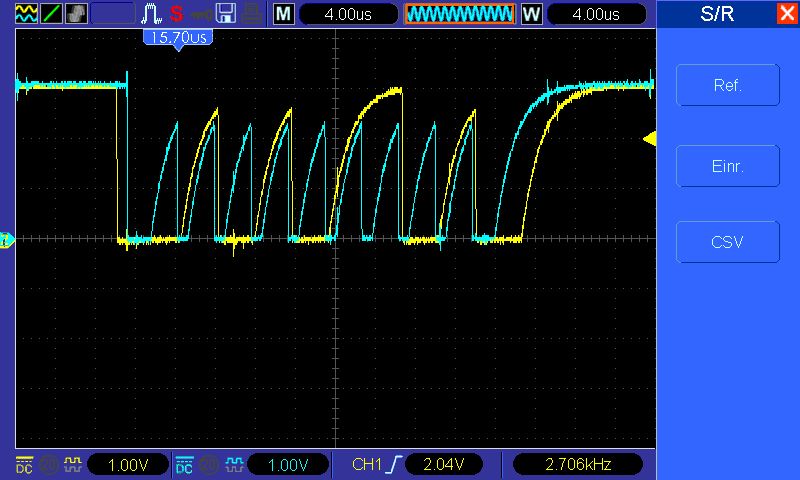Toggle CH1 yellow DC coupling indicator
The height and width of the screenshot is (480, 800).
[25, 465]
